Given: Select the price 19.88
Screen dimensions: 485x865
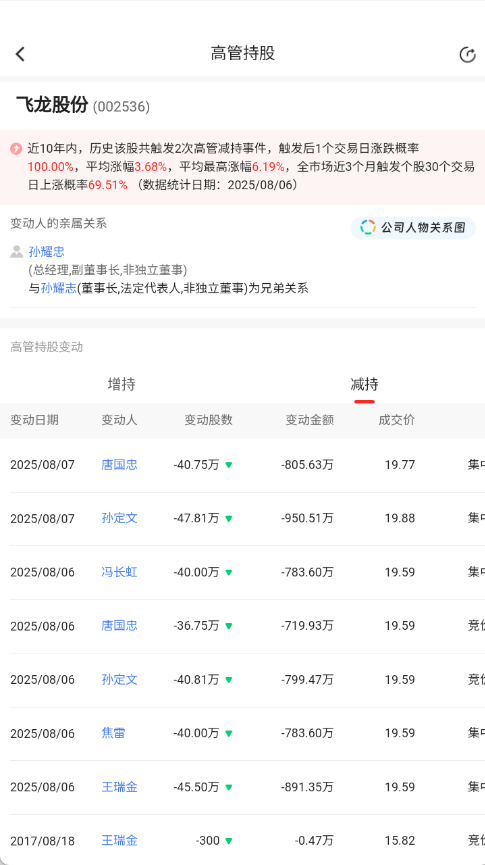Looking at the screenshot, I should (400, 519).
